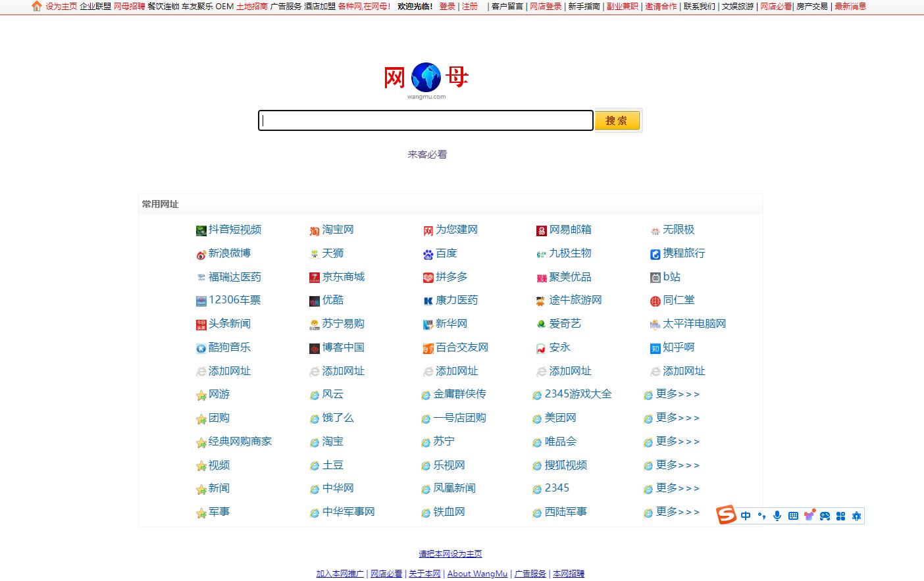Open Sogou voice input microphone
Screen dimensions: 924x581
pyautogui.click(x=777, y=516)
